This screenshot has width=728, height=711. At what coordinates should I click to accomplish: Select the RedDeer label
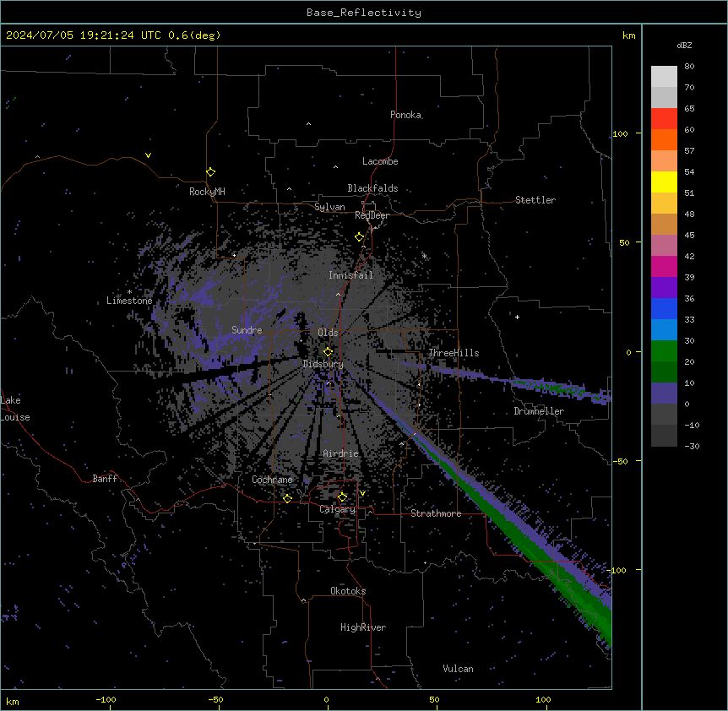pos(372,215)
